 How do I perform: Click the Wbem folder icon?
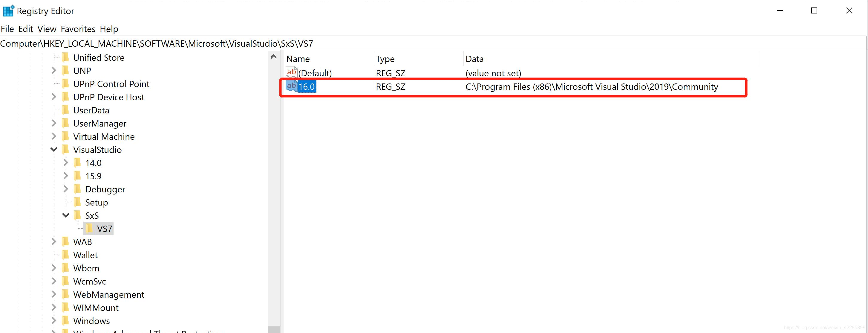point(66,268)
